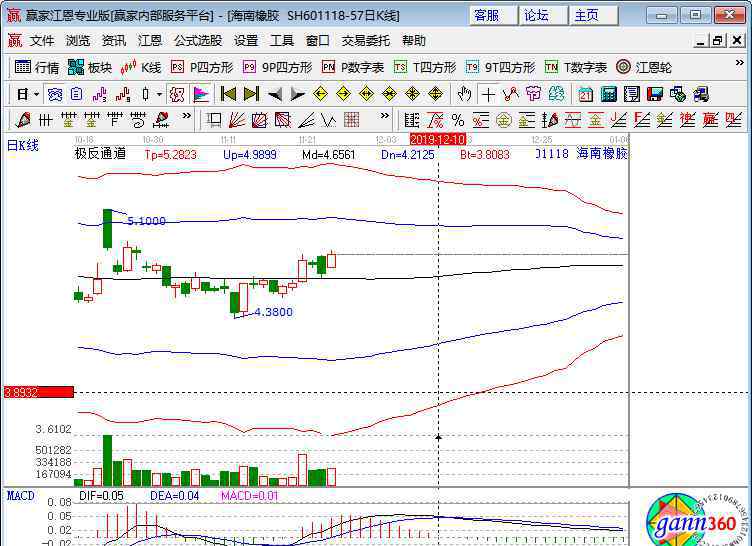Open the P数字表 tool

[353, 68]
